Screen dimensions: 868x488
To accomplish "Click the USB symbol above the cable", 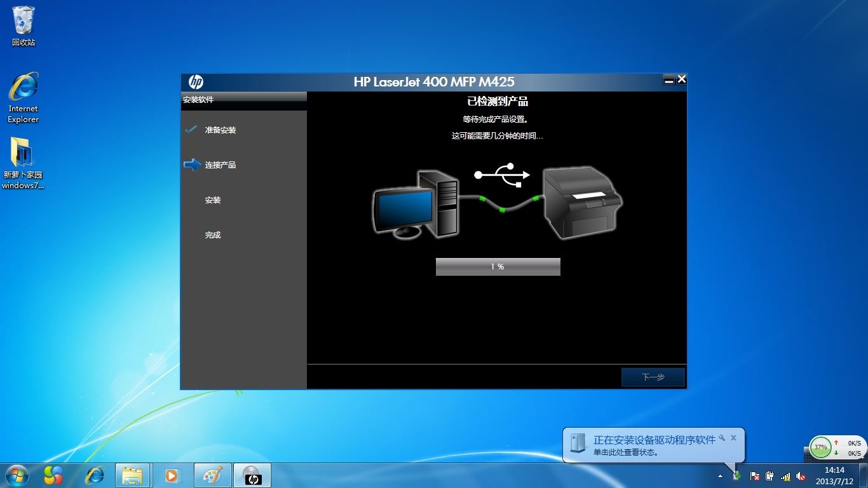I will point(501,174).
